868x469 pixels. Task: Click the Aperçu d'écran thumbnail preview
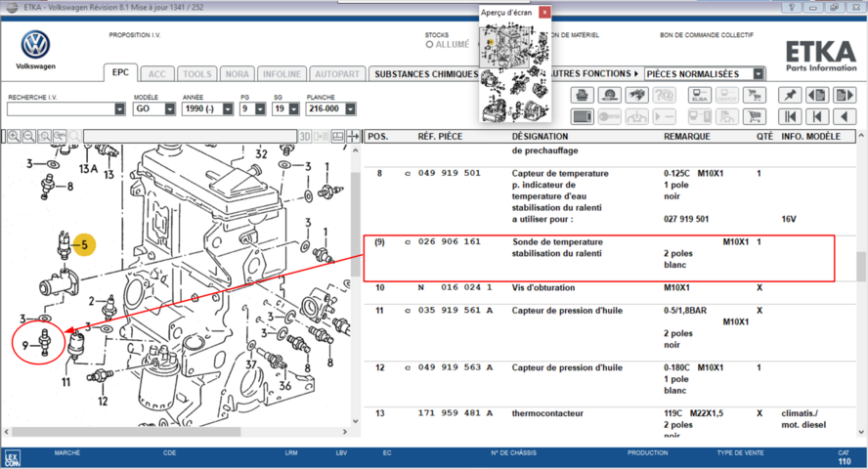[515, 70]
